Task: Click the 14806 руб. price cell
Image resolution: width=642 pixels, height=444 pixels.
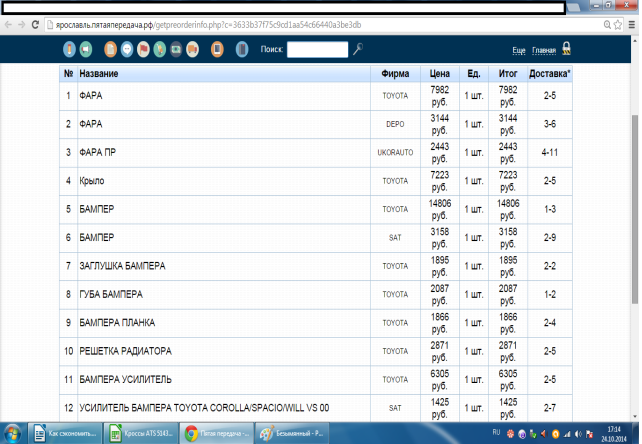Action: [440, 209]
